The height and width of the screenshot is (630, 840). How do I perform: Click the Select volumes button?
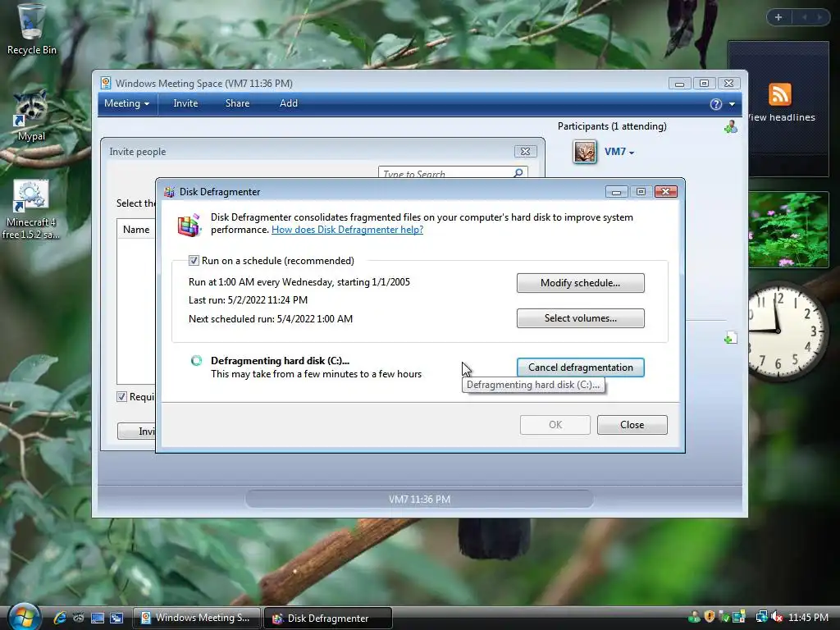point(580,318)
